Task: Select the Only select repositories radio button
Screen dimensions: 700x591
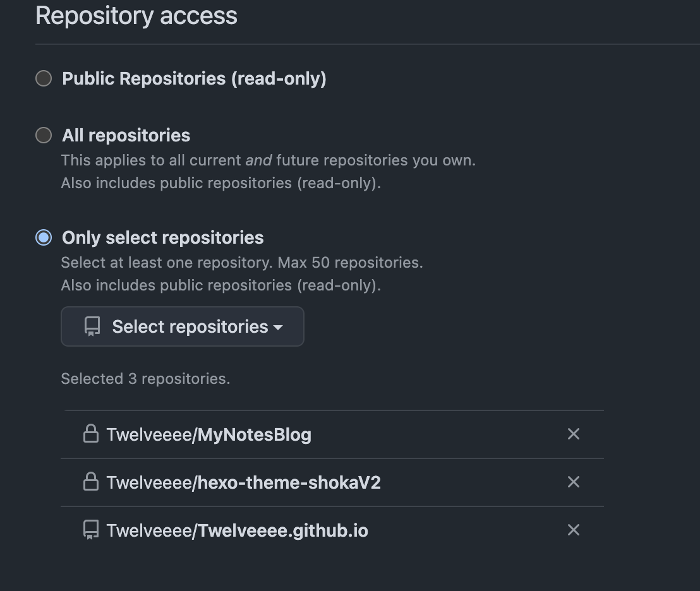Action: point(44,237)
